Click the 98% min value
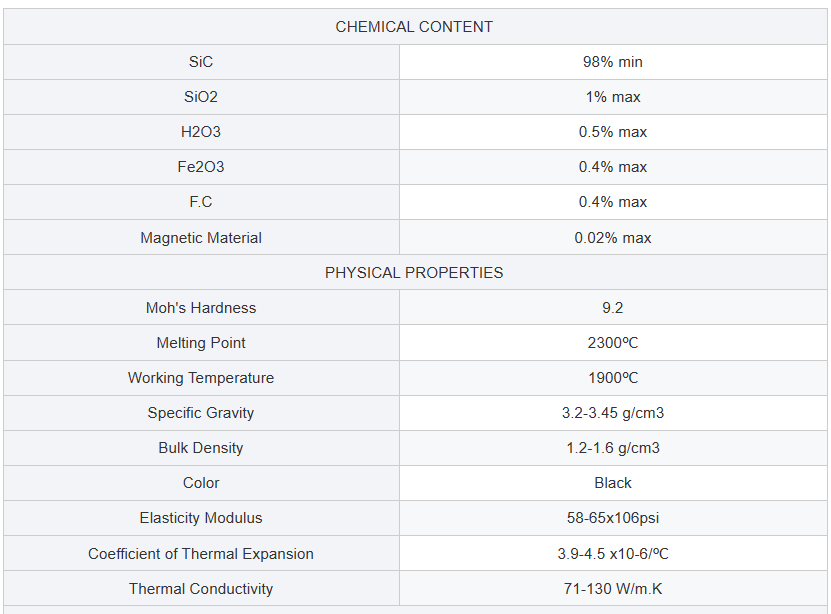This screenshot has height=614, width=831. tap(613, 62)
